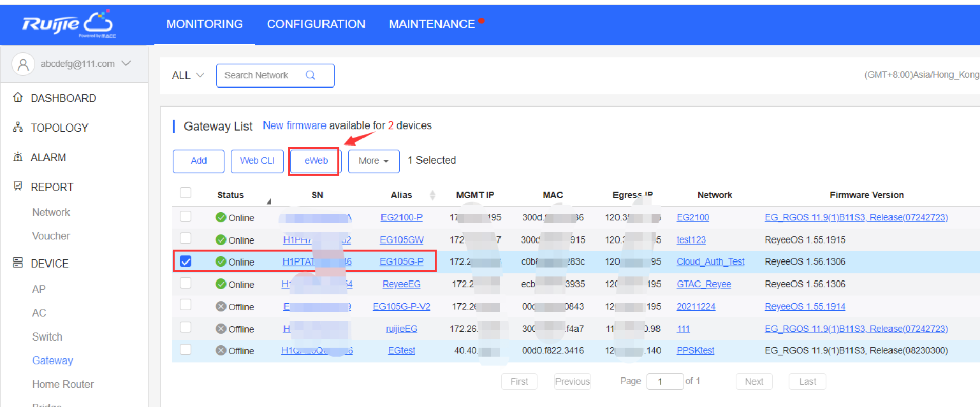The height and width of the screenshot is (407, 980).
Task: Check the box for the ReyeeEG row
Action: [186, 282]
